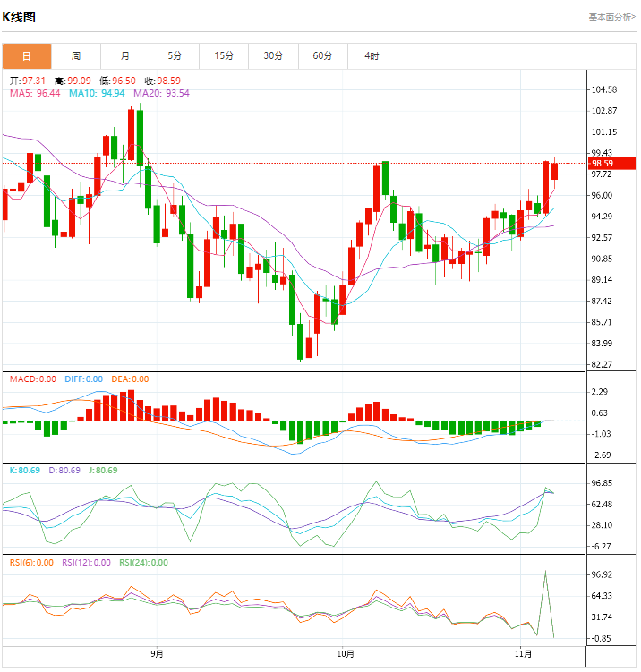Click the D:80.69 indicator label
This screenshot has height=672, width=641.
click(x=64, y=471)
